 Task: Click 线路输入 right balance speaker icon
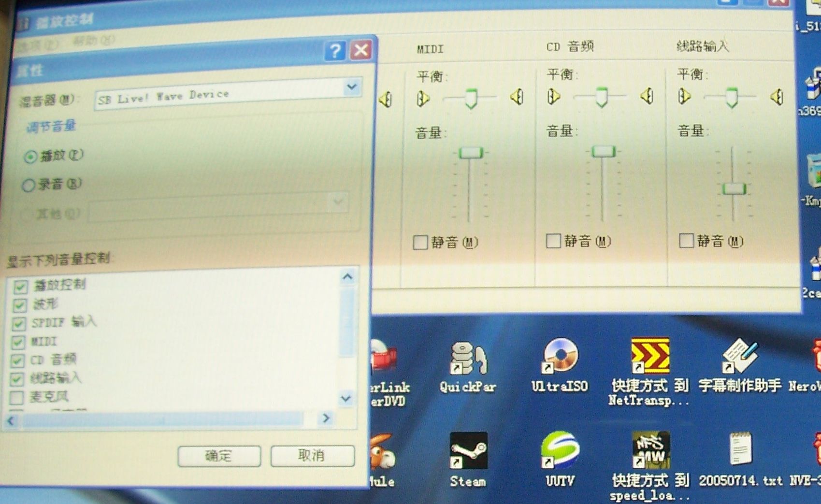(777, 97)
